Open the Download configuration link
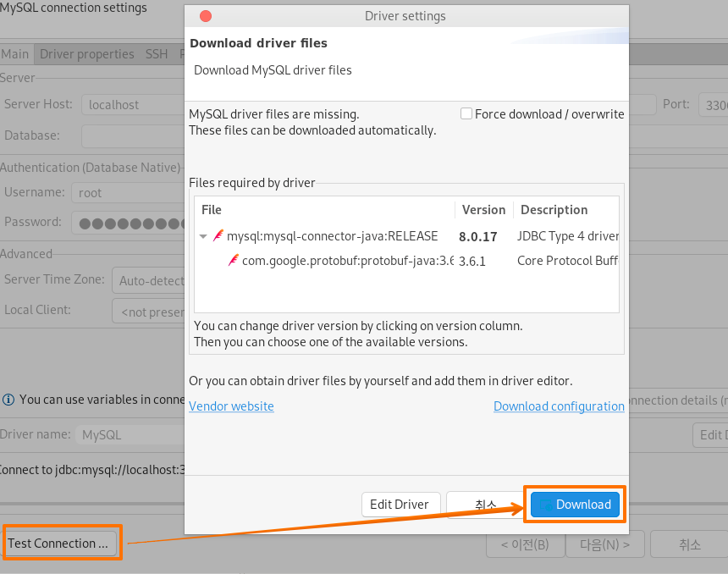The width and height of the screenshot is (728, 574). click(x=559, y=406)
